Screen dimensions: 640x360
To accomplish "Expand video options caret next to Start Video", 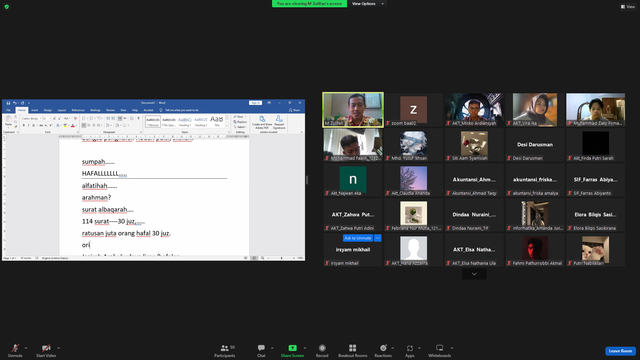I will [58, 348].
